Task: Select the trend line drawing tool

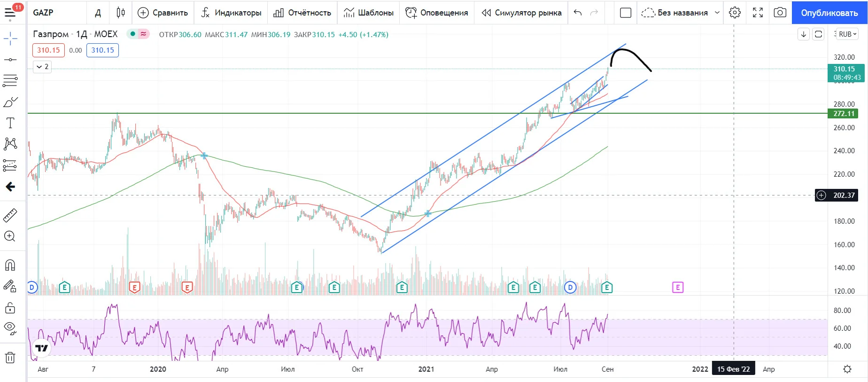Action: [x=10, y=60]
